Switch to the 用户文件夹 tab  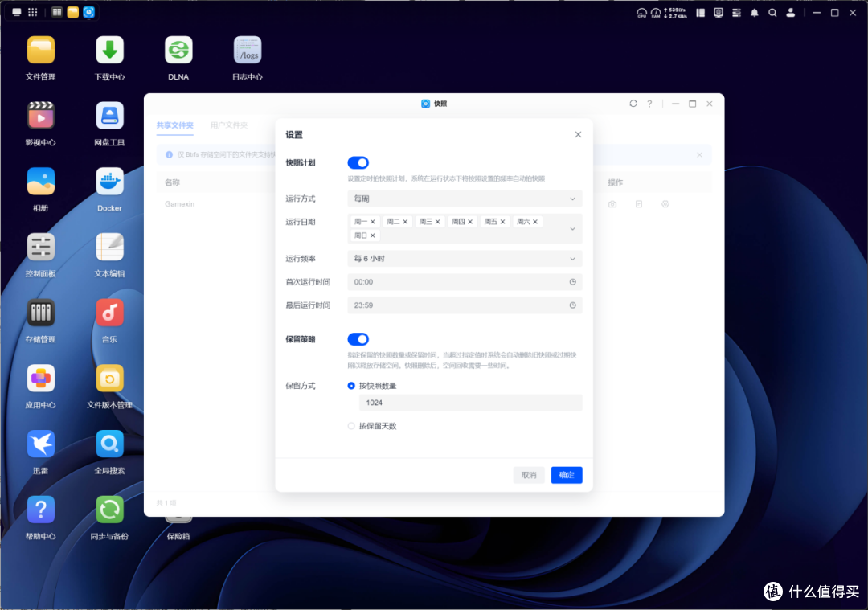[x=228, y=125]
